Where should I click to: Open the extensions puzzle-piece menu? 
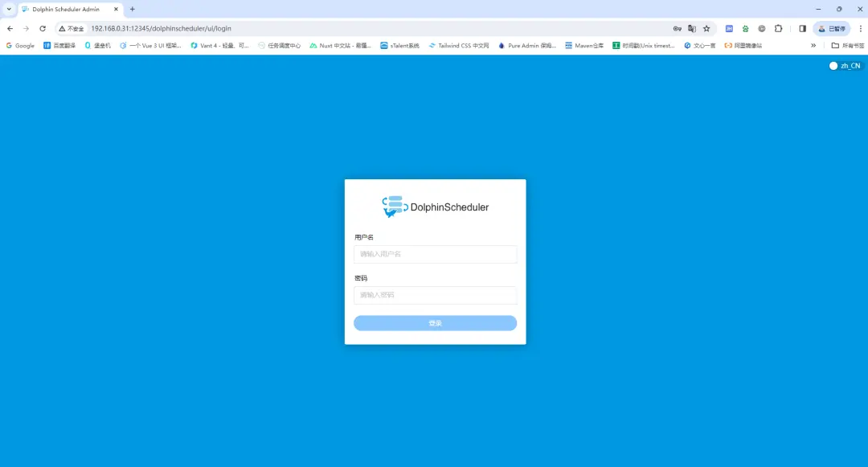click(778, 29)
